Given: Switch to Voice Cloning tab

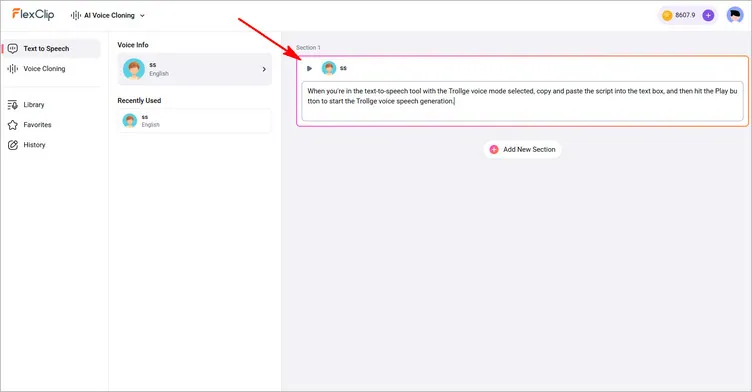Looking at the screenshot, I should pos(52,69).
